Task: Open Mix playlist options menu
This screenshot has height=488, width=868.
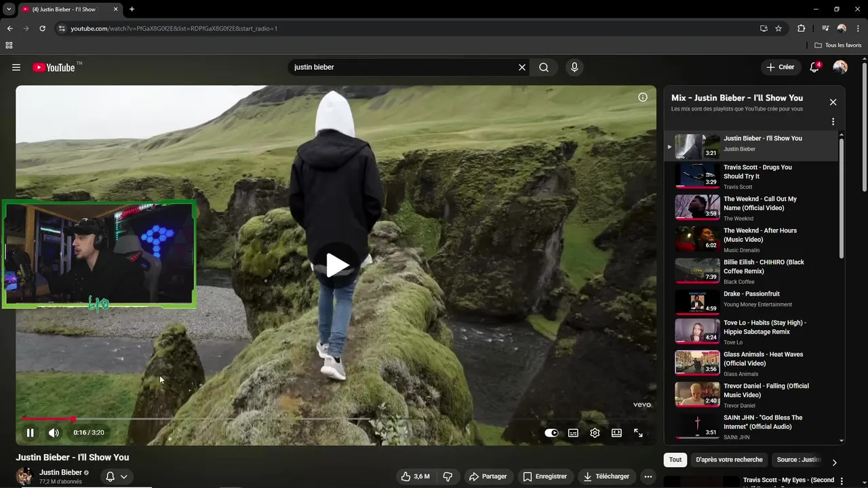Action: coord(833,122)
